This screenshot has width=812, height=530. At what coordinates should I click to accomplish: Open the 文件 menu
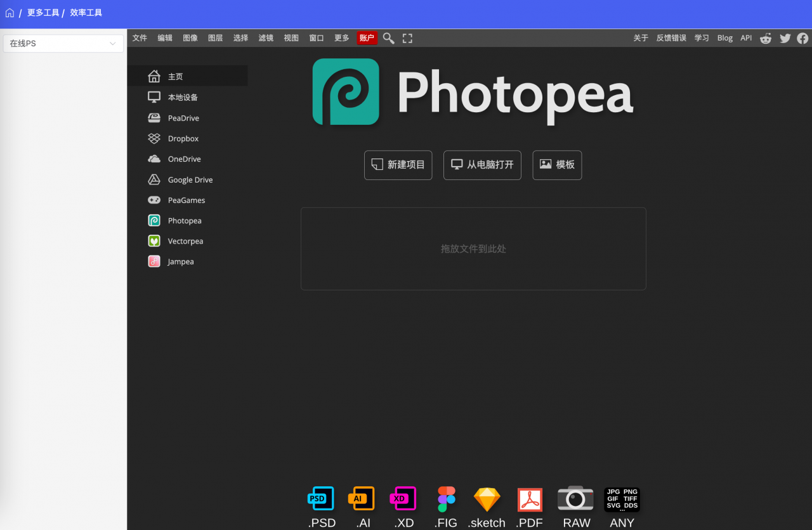140,38
